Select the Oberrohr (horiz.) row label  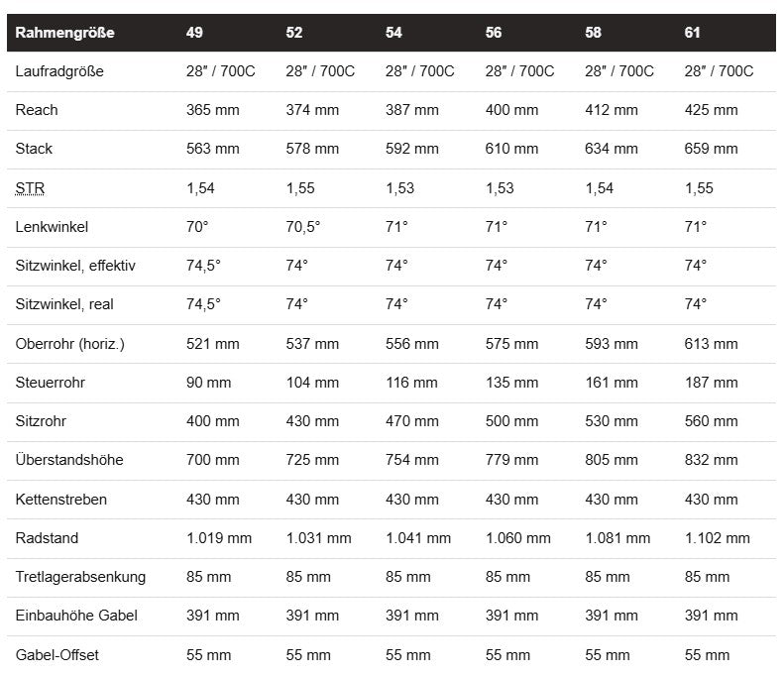[x=70, y=344]
